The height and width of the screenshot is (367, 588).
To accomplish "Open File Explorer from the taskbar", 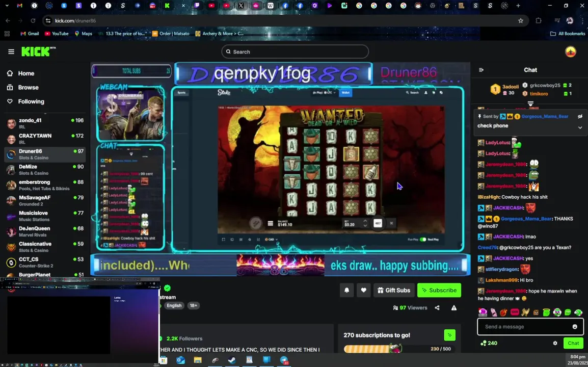I will click(198, 360).
